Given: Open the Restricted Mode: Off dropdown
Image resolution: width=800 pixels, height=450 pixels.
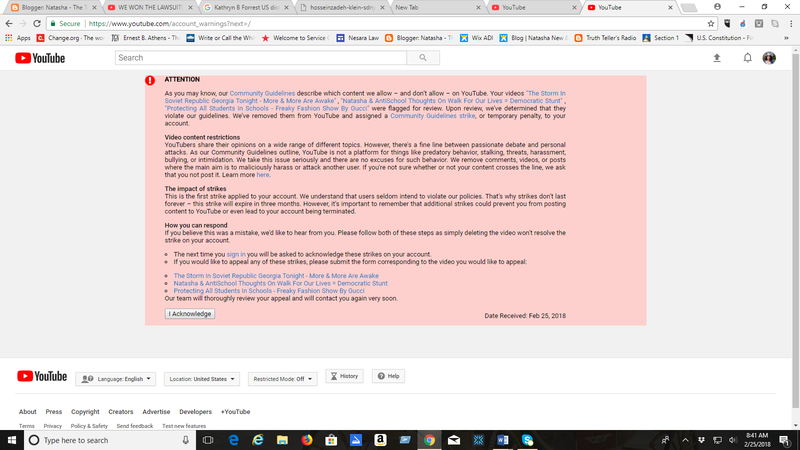Looking at the screenshot, I should [283, 379].
